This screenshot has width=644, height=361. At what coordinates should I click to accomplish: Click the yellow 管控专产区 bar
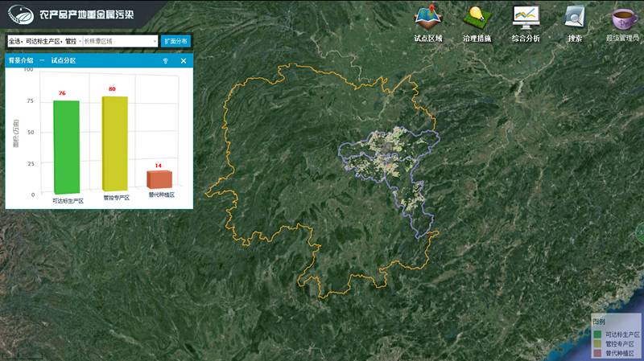[114, 143]
